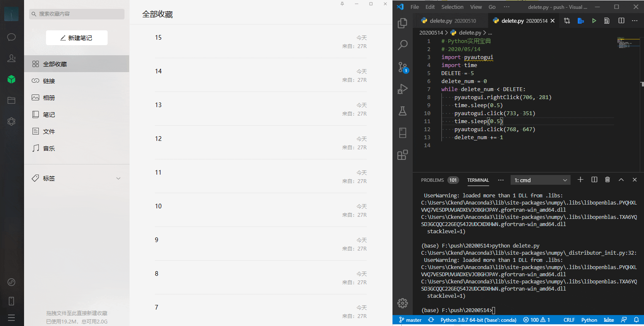Open the VS Code Explorer view
Screen dimensions: 644x326
(x=403, y=23)
